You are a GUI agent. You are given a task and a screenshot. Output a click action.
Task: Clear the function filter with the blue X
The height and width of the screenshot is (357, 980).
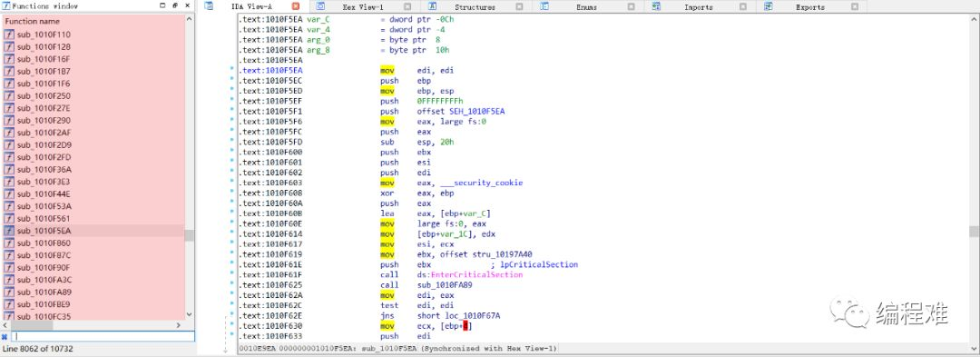pos(5,336)
